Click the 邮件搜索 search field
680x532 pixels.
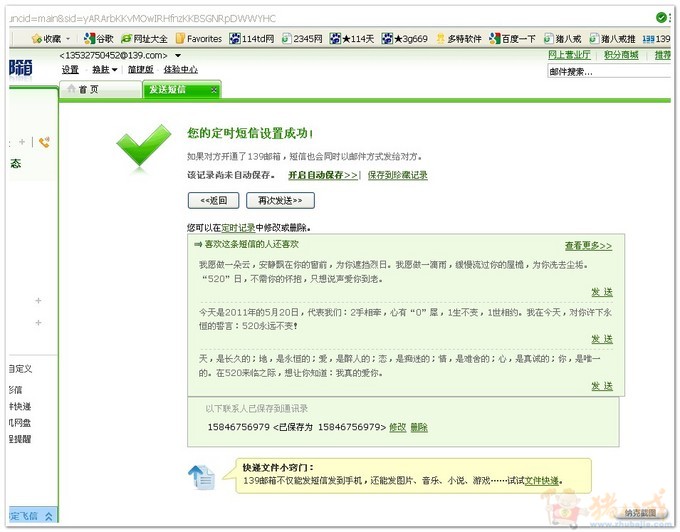(609, 72)
